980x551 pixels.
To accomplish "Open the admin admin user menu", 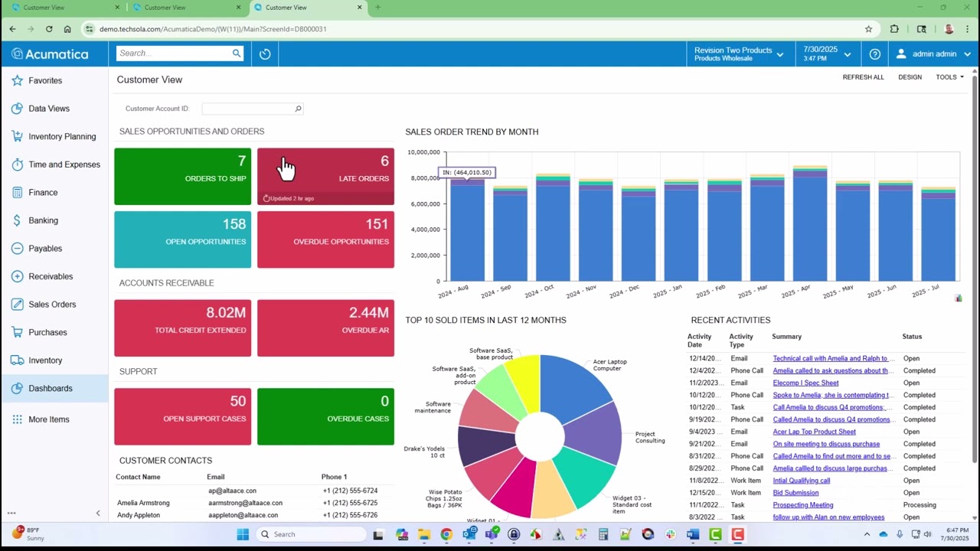I will tap(933, 54).
